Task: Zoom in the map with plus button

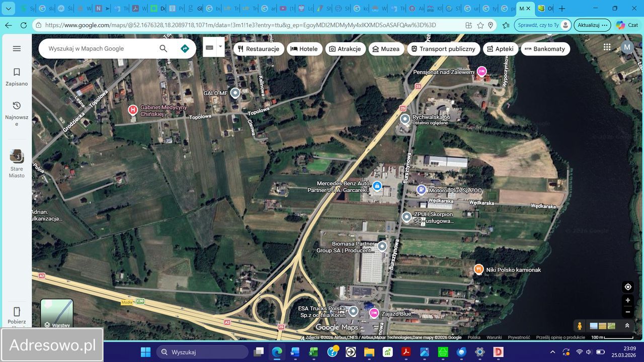Action: click(x=628, y=300)
